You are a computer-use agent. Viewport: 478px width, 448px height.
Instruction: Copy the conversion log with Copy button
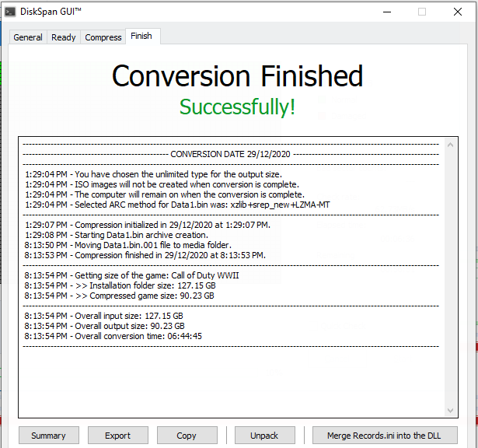click(x=187, y=436)
